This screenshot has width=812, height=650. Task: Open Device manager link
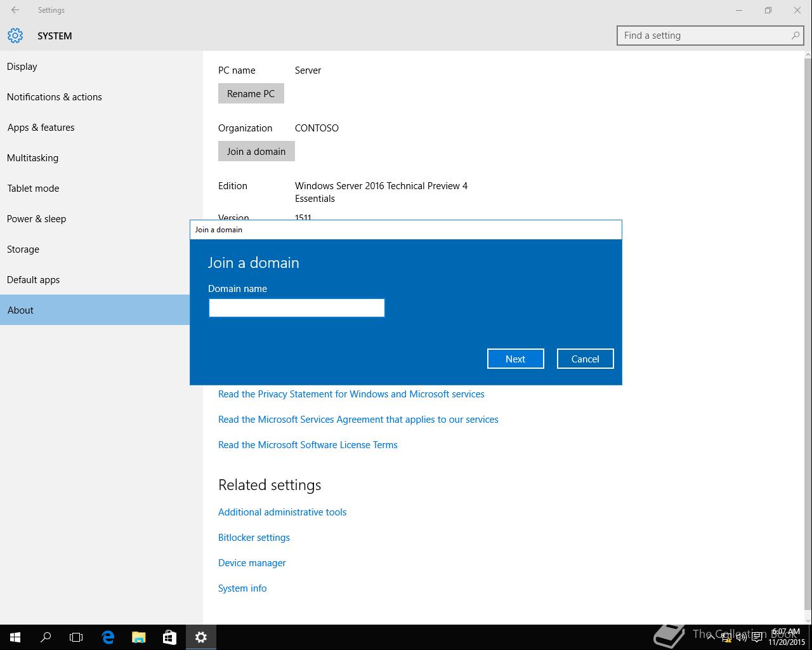click(x=252, y=563)
